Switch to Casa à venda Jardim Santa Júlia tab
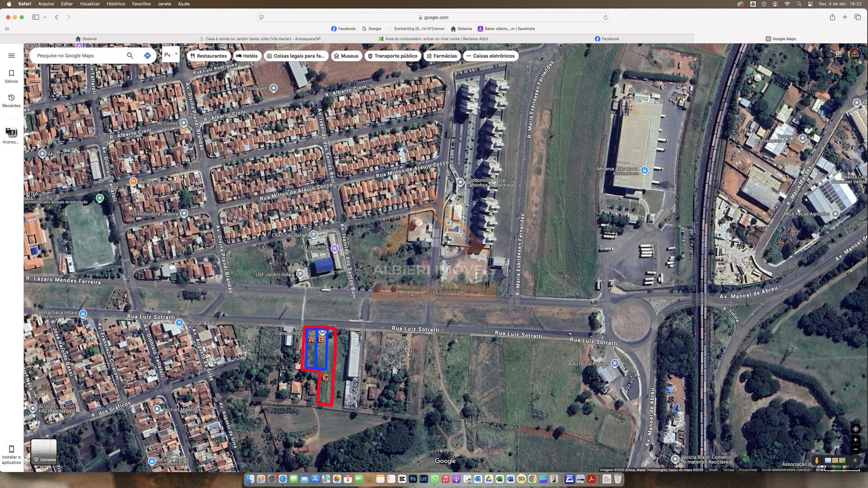Screen dimensions: 868x488 coord(260,39)
